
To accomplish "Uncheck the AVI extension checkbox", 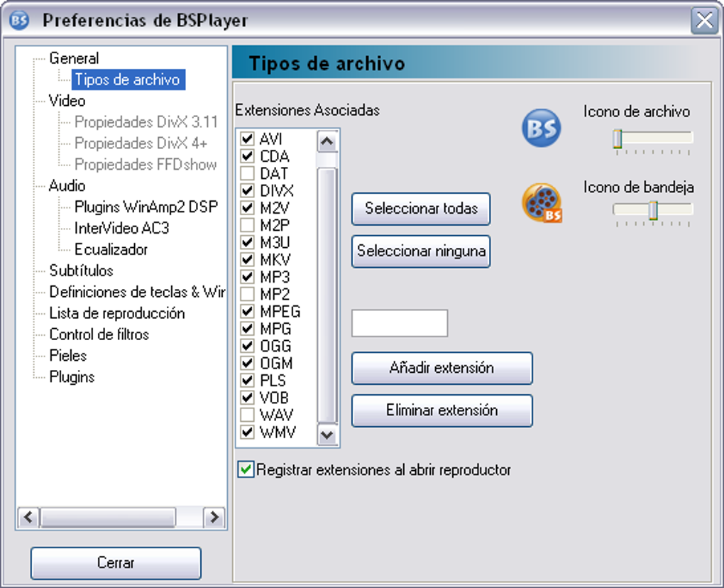I will coord(247,138).
